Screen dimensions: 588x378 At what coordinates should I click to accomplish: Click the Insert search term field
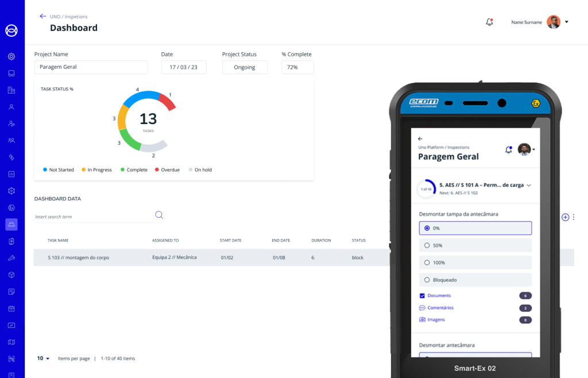coord(92,217)
